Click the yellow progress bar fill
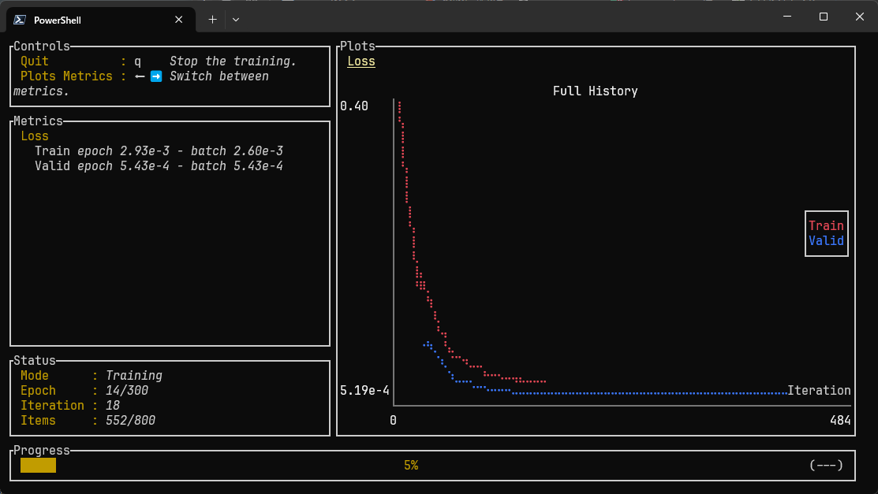The width and height of the screenshot is (878, 494). (38, 465)
